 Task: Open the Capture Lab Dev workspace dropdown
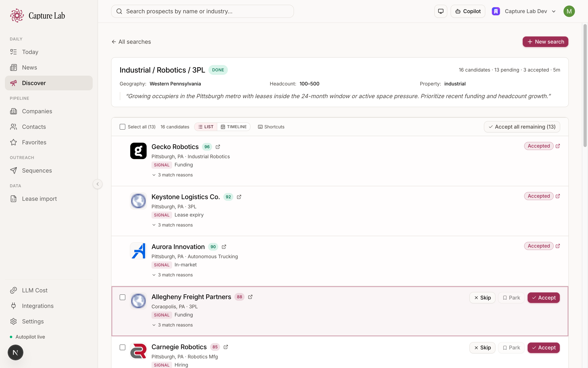[524, 11]
